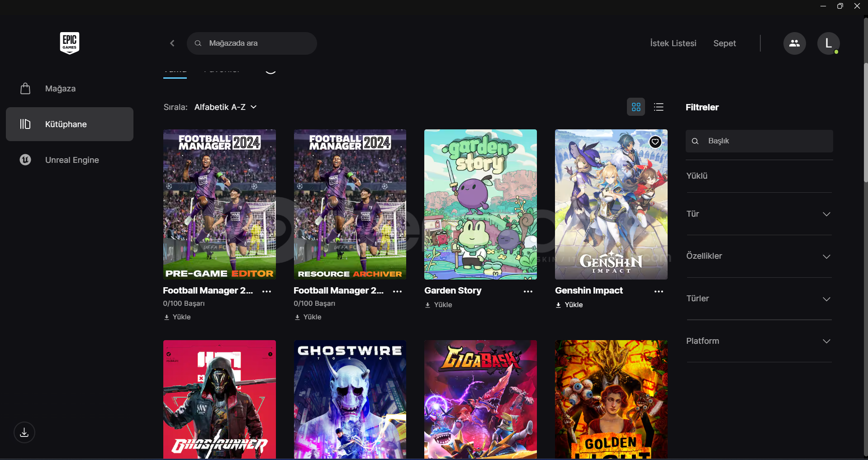Restore the window size

click(840, 6)
